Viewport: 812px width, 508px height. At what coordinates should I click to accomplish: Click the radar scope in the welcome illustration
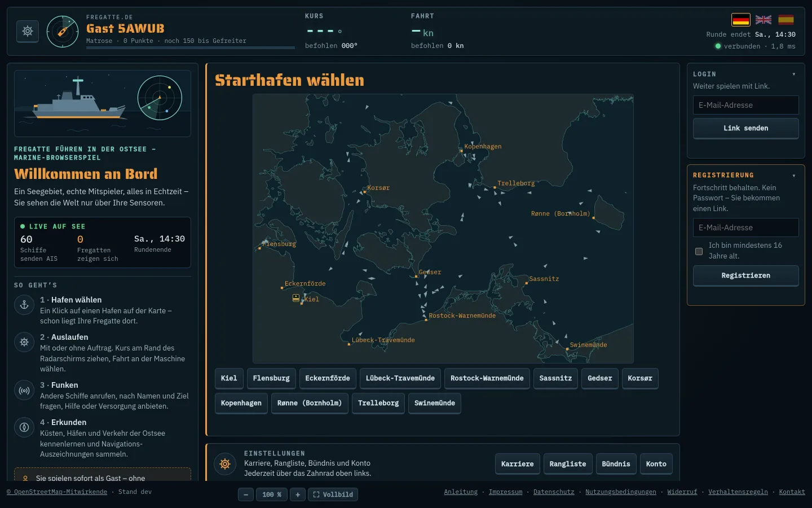[x=160, y=98]
